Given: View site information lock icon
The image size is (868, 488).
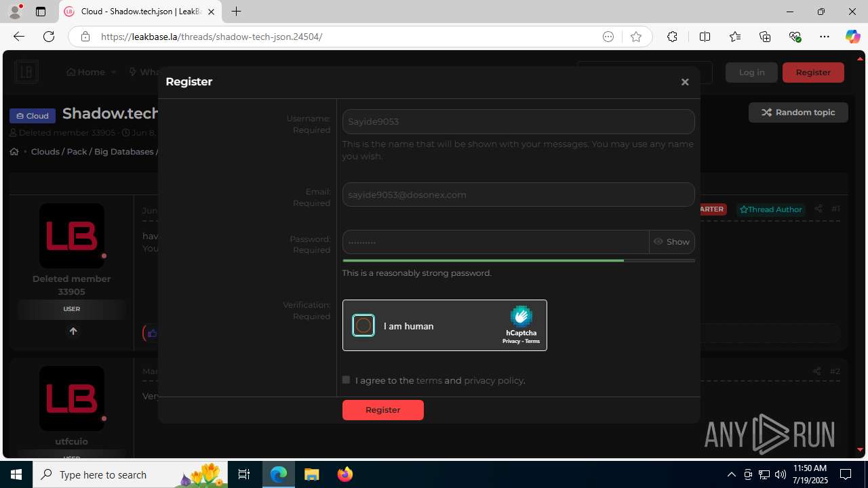Looking at the screenshot, I should point(85,37).
